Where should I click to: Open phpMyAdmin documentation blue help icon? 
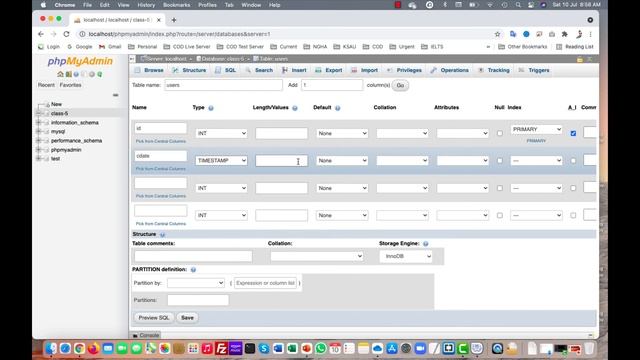(x=76, y=74)
